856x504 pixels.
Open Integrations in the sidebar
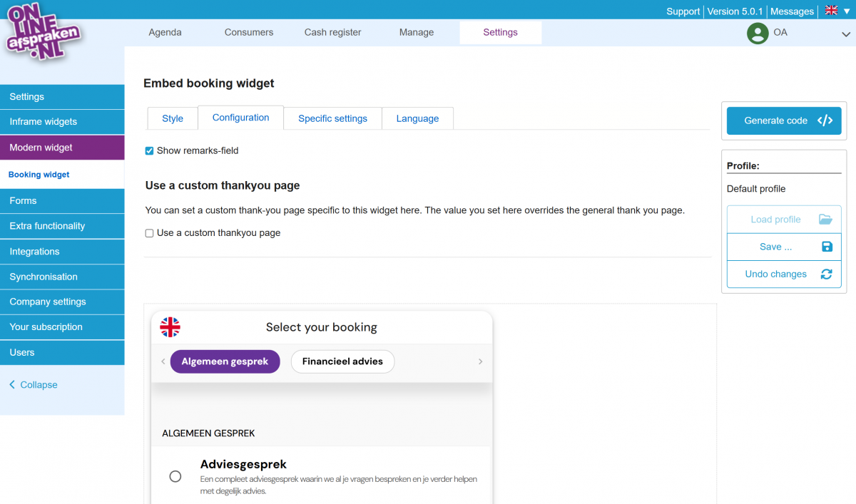coord(34,252)
